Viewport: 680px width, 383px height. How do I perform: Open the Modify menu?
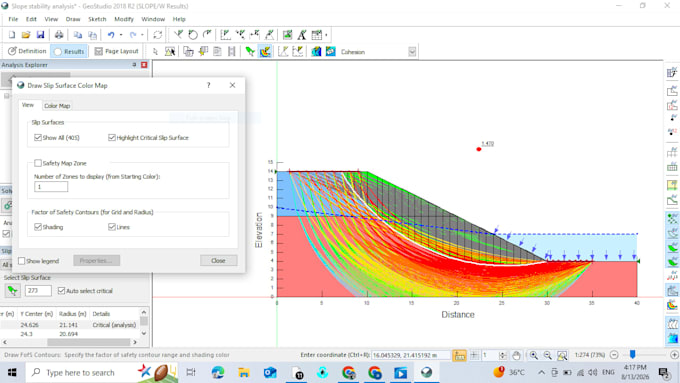[x=124, y=19]
